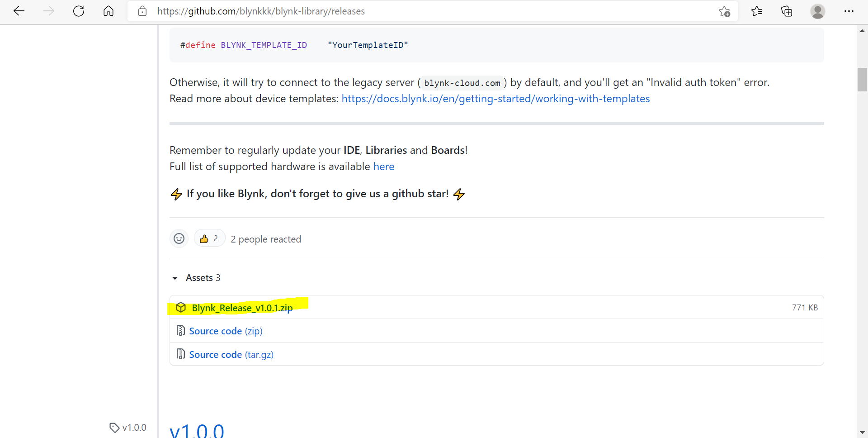
Task: Open the docs.blynk.io working-with-templates link
Action: (x=495, y=99)
